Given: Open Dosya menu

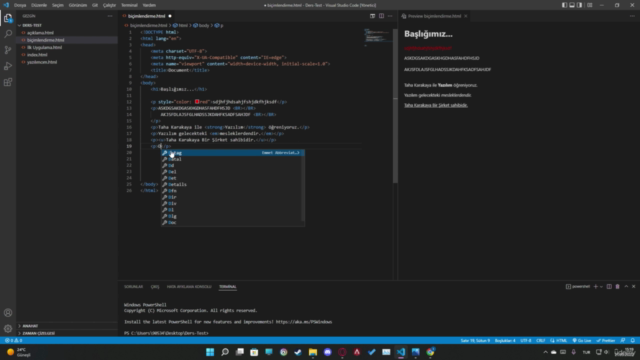Looking at the screenshot, I should point(20,5).
